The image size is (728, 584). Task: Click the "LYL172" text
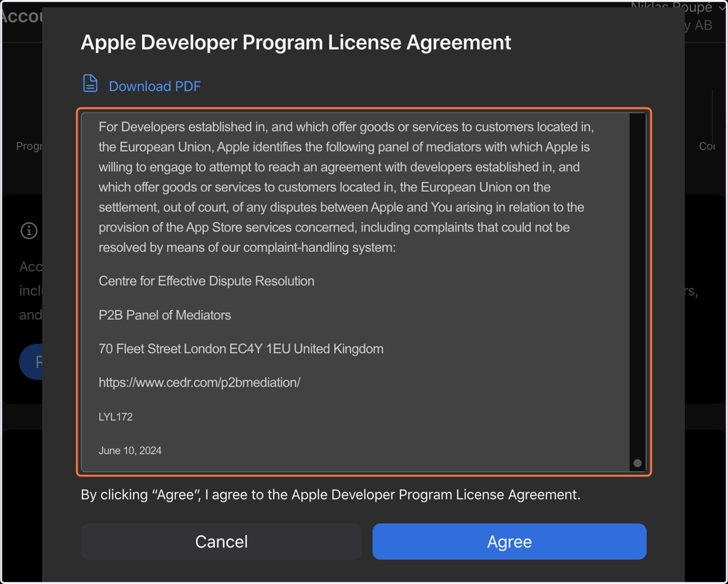coord(115,417)
